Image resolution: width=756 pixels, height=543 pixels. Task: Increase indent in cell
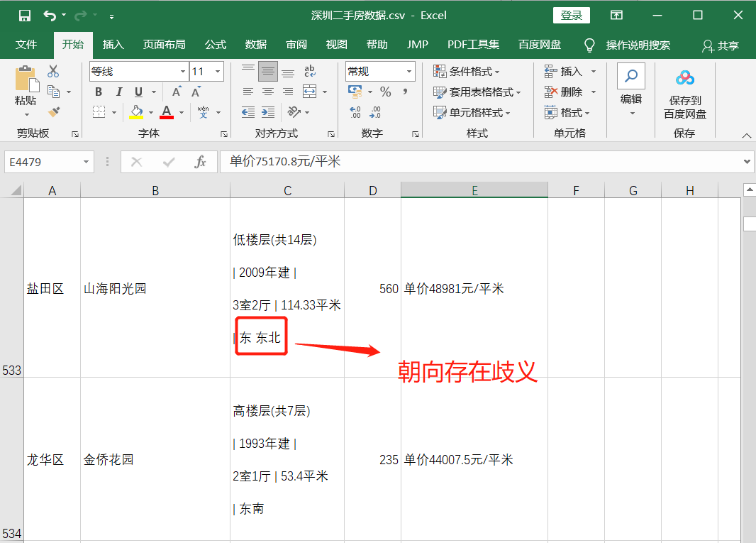pos(267,112)
